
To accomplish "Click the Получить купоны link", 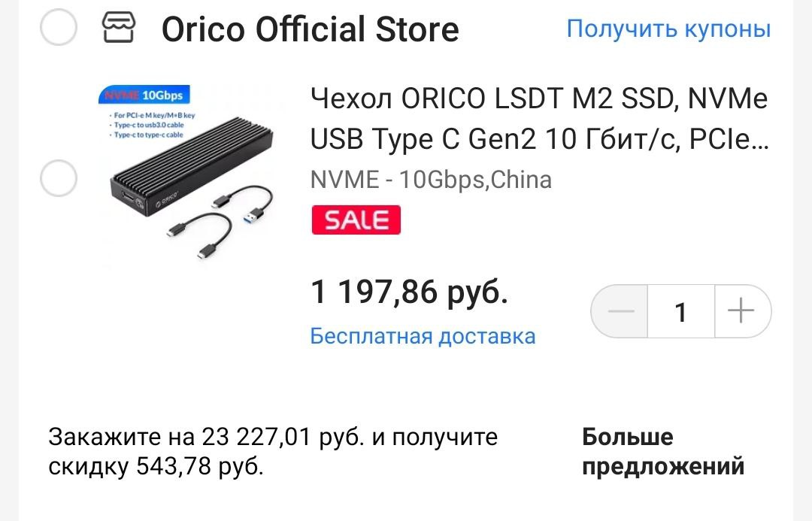I will [668, 29].
